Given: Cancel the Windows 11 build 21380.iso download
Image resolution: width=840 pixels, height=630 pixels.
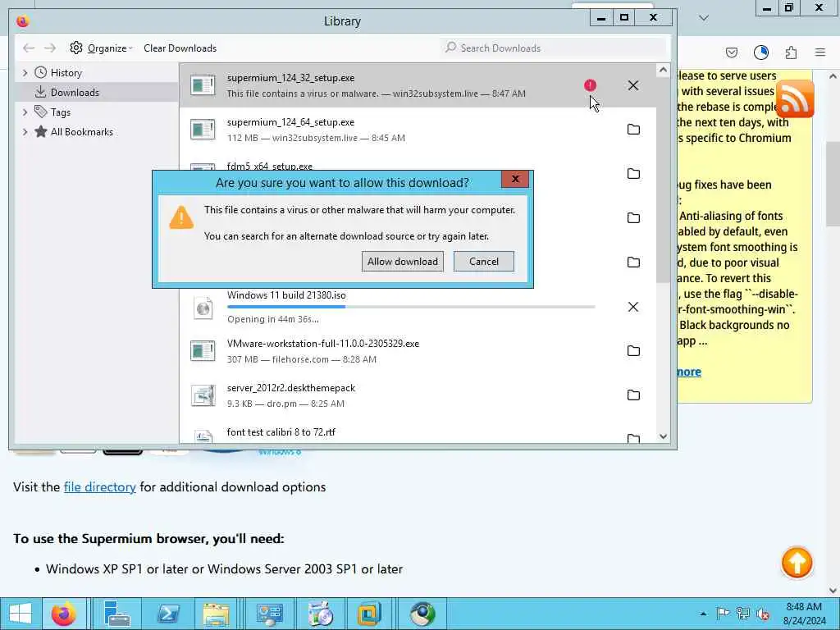Looking at the screenshot, I should 633,307.
